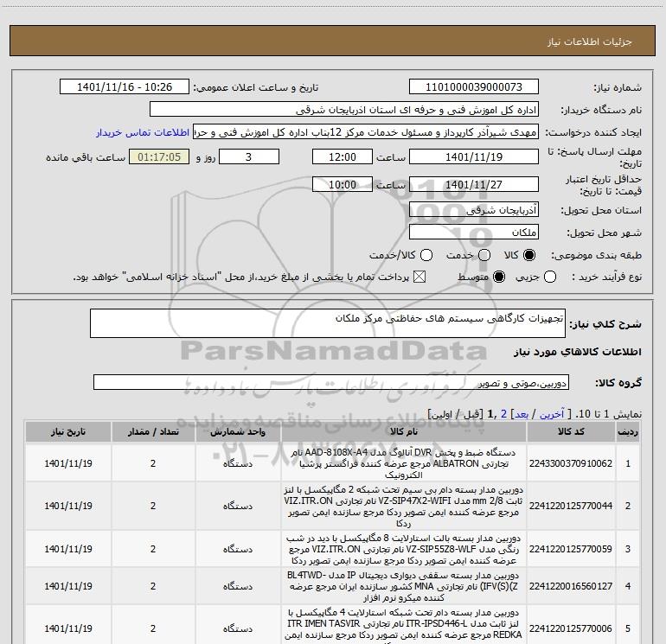Click the تاریخ نیاز column header

pyautogui.click(x=68, y=431)
